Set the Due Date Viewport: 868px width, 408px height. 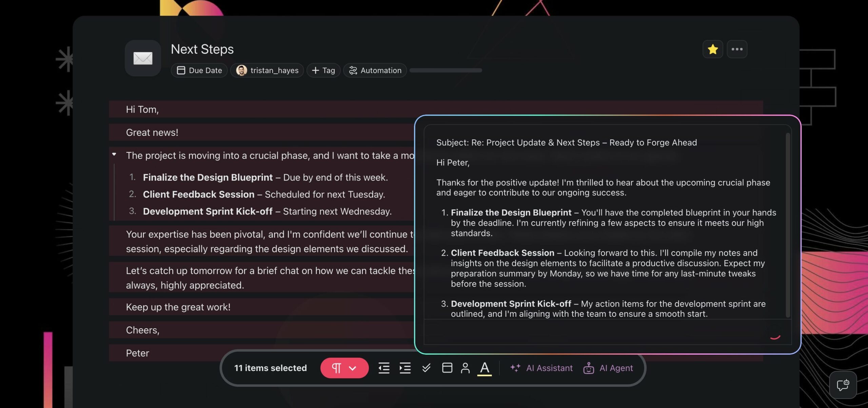tap(199, 70)
